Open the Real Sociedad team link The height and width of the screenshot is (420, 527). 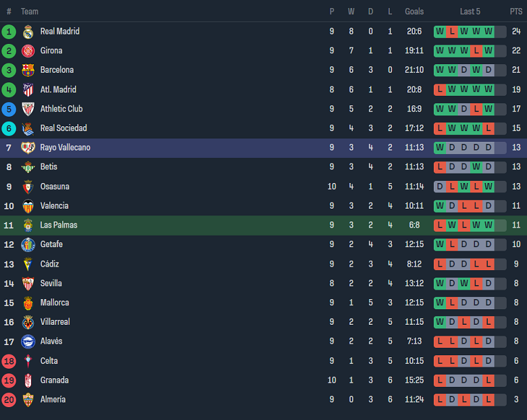click(64, 128)
